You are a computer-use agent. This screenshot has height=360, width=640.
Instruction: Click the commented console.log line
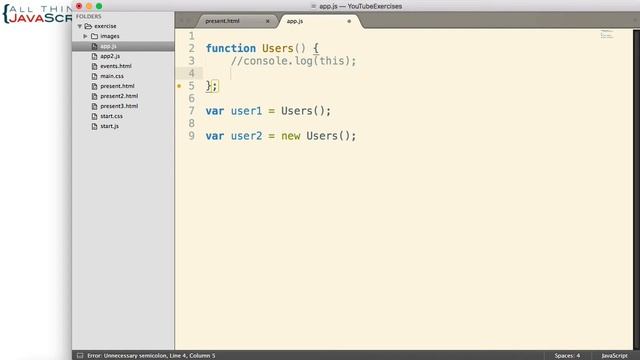[x=293, y=61]
